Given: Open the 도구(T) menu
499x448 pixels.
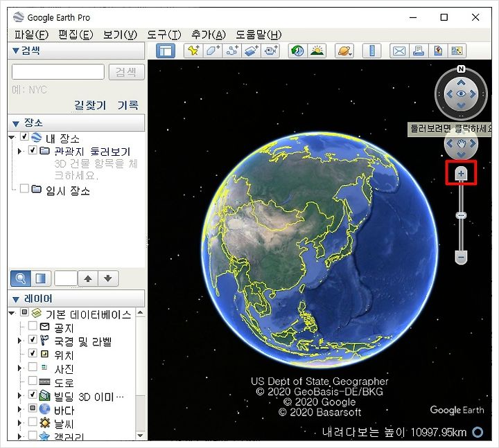Looking at the screenshot, I should tap(164, 35).
